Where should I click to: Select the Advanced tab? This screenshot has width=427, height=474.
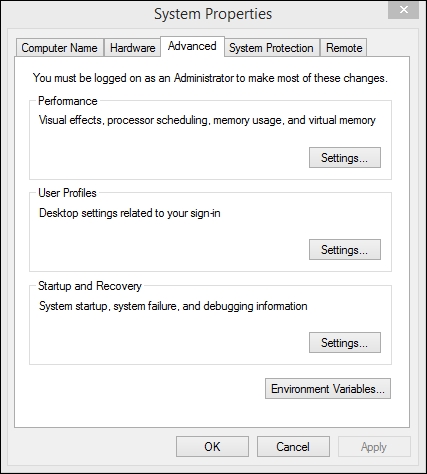coord(192,46)
